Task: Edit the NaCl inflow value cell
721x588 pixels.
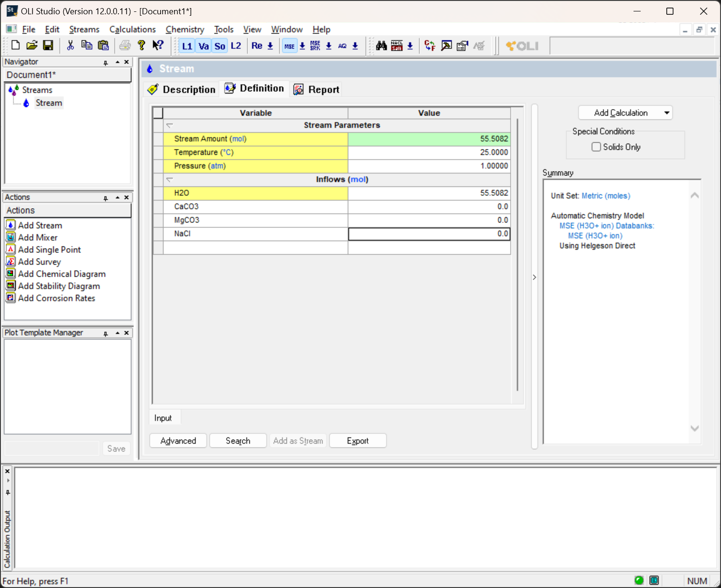Action: [429, 234]
